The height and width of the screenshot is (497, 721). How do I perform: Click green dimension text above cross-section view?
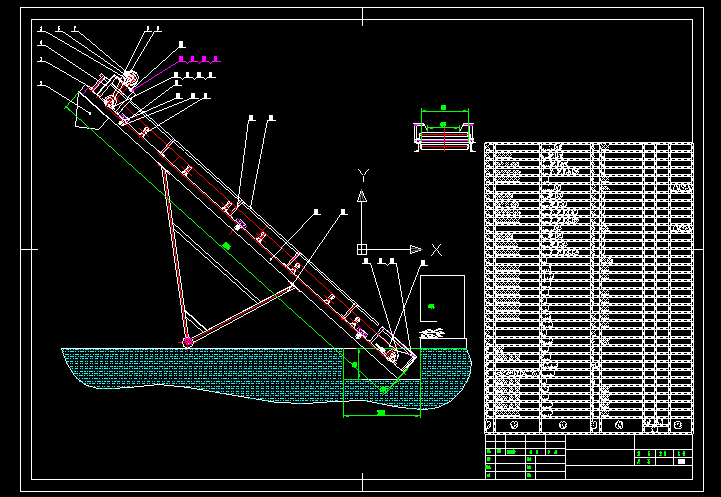(x=443, y=108)
